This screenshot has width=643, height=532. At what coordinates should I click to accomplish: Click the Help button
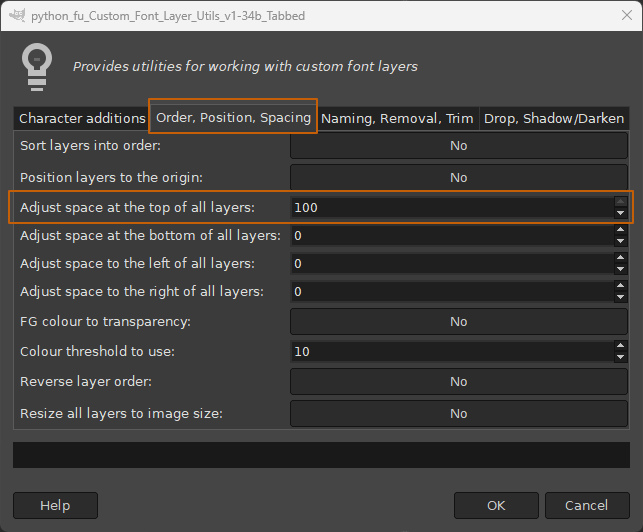pyautogui.click(x=55, y=505)
